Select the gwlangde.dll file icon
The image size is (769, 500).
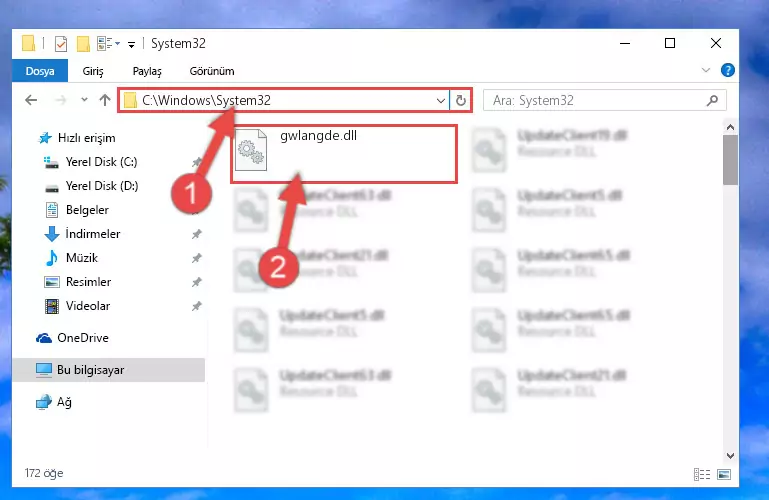point(251,150)
